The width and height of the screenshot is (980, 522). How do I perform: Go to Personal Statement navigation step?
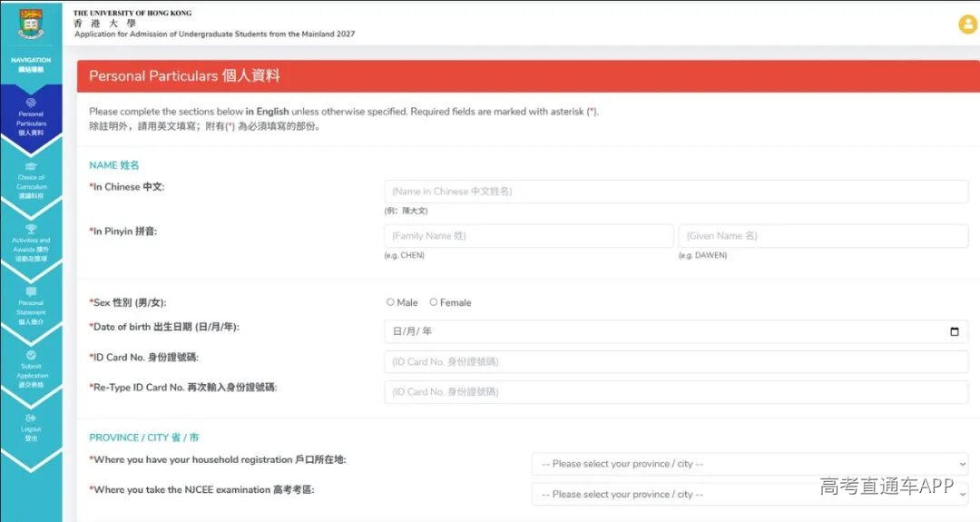31,306
